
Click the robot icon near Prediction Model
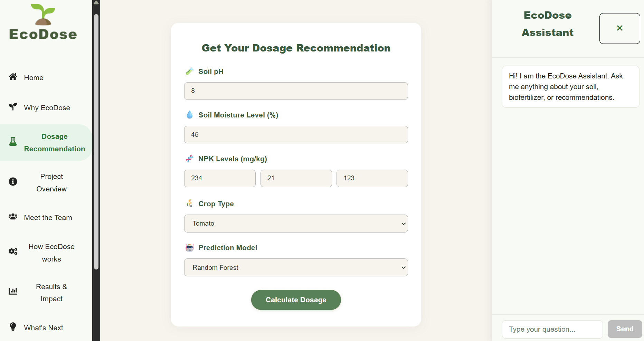(189, 247)
